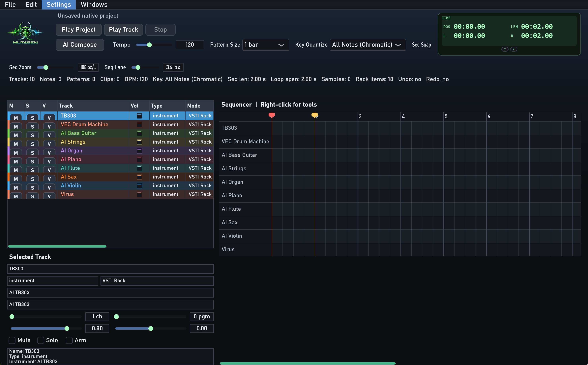Open the Edit menu
Screen dimensions: 588x365
(31, 4)
